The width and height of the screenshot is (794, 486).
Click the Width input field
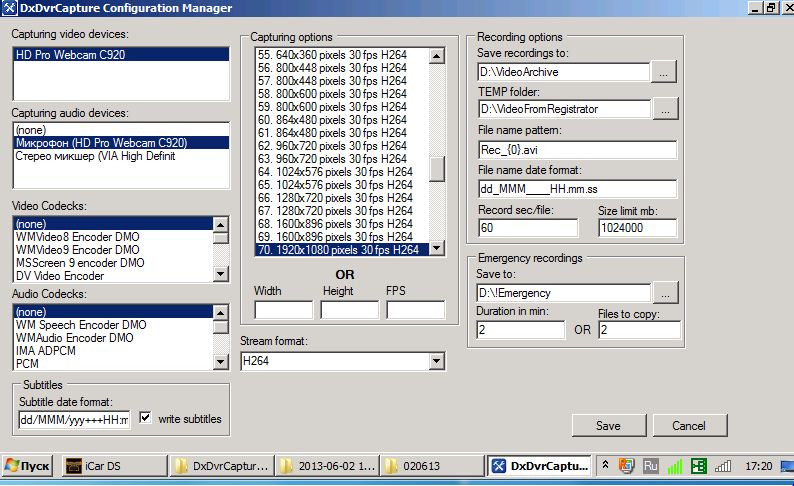click(284, 310)
